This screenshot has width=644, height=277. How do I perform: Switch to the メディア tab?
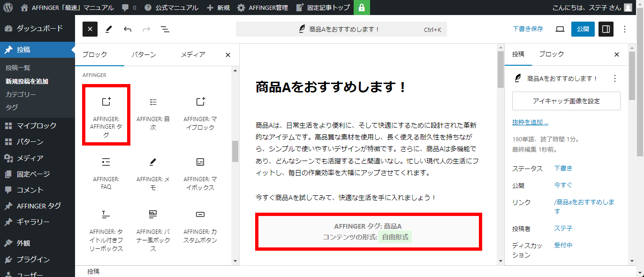pos(193,54)
